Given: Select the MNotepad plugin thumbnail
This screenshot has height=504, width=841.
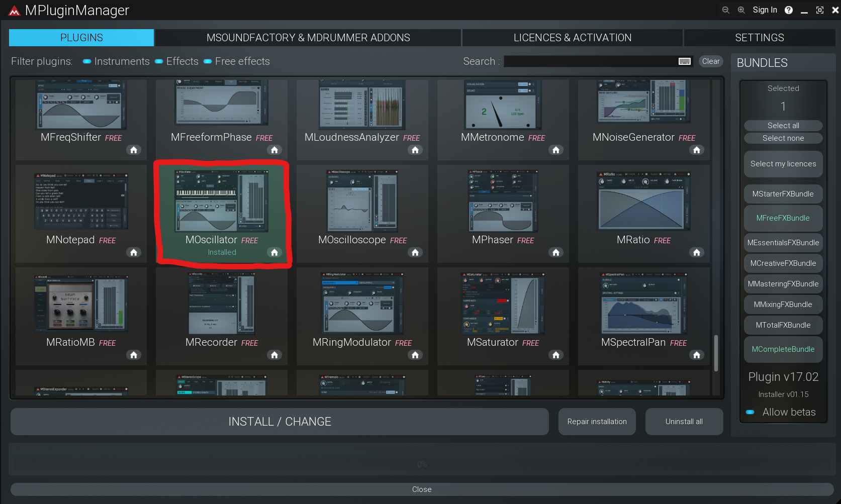Looking at the screenshot, I should click(81, 201).
